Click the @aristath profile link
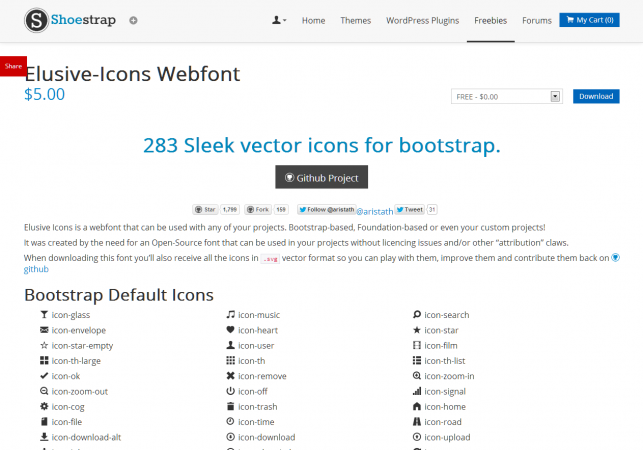The height and width of the screenshot is (450, 643). (375, 211)
